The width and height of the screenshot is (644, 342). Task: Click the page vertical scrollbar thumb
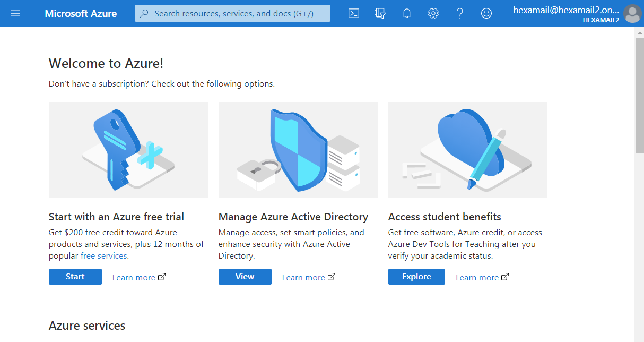(x=639, y=96)
